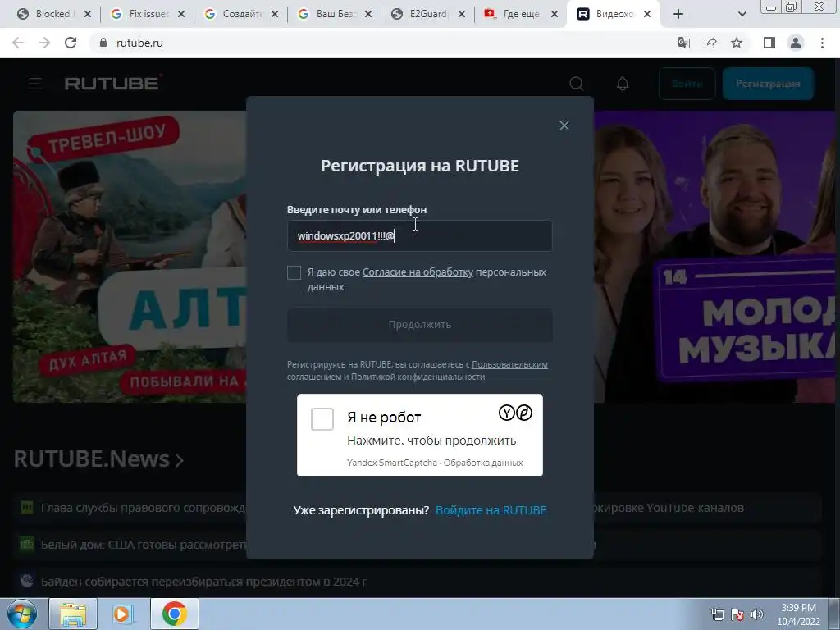
Task: Reload the rutube.ru page
Action: (x=71, y=43)
